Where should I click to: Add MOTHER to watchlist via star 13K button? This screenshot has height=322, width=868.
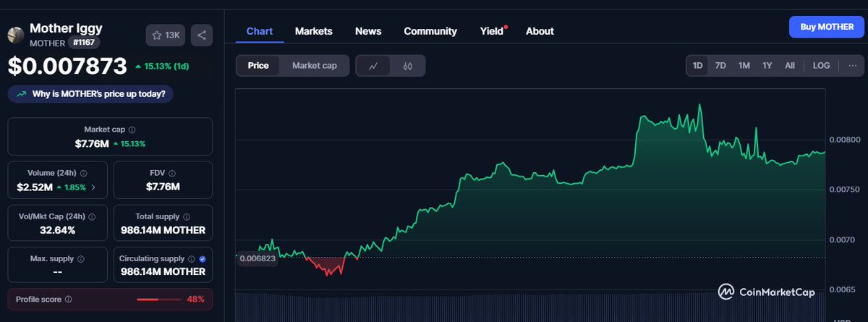(x=166, y=35)
